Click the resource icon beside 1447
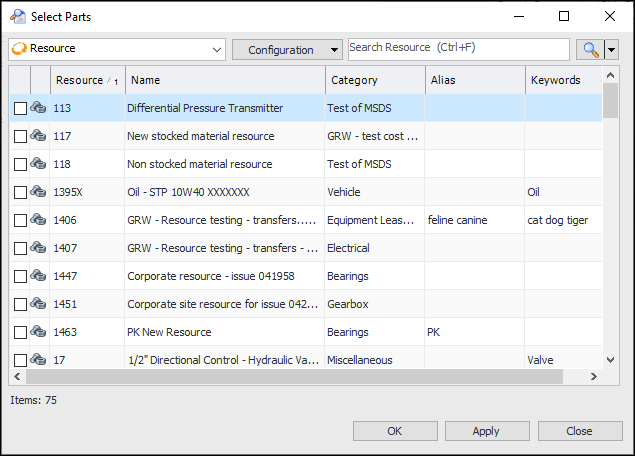Viewport: 635px width, 456px height. point(39,276)
